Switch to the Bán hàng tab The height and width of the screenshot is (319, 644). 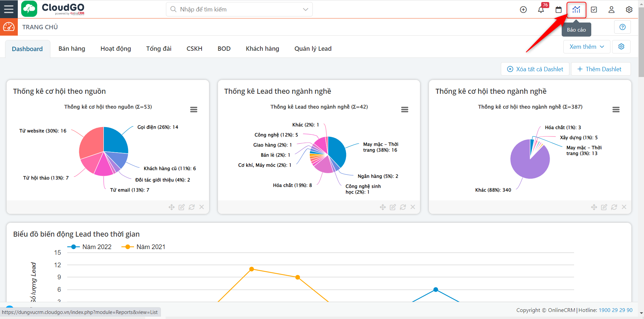point(72,49)
